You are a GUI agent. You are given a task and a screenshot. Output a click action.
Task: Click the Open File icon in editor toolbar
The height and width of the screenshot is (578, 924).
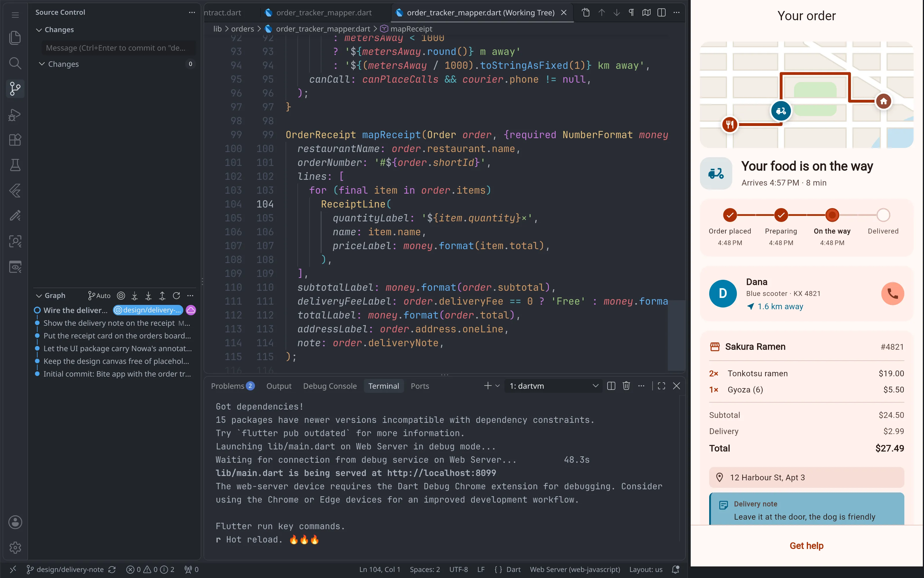coord(586,13)
